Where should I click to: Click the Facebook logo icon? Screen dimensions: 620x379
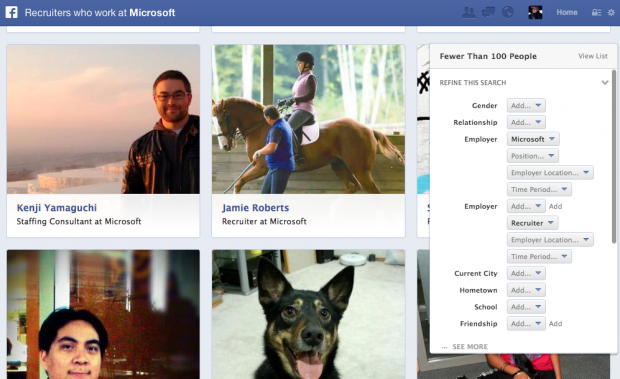point(11,12)
